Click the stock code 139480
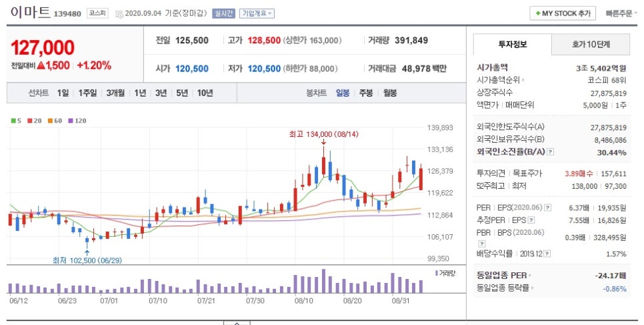This screenshot has width=644, height=325. 67,15
